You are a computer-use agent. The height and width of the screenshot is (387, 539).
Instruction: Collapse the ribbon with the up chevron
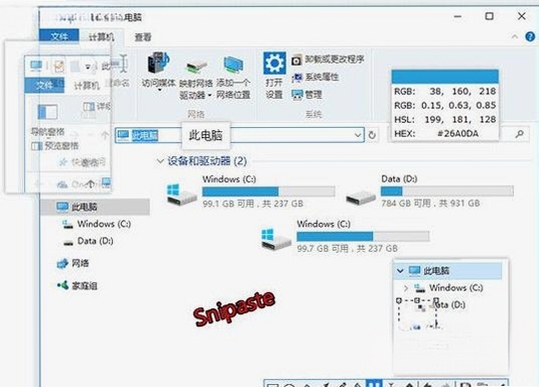(514, 36)
